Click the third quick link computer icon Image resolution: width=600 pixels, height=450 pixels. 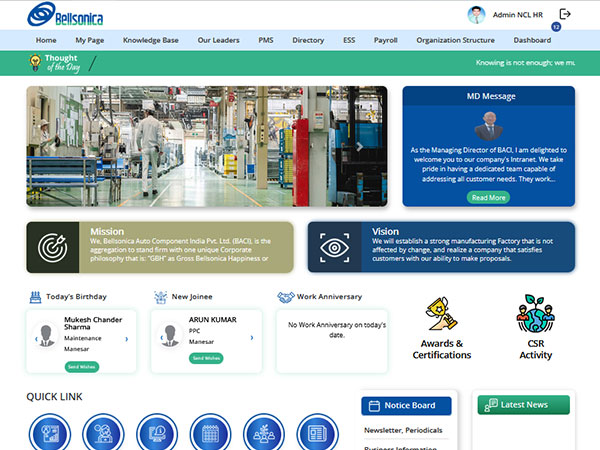[157, 433]
